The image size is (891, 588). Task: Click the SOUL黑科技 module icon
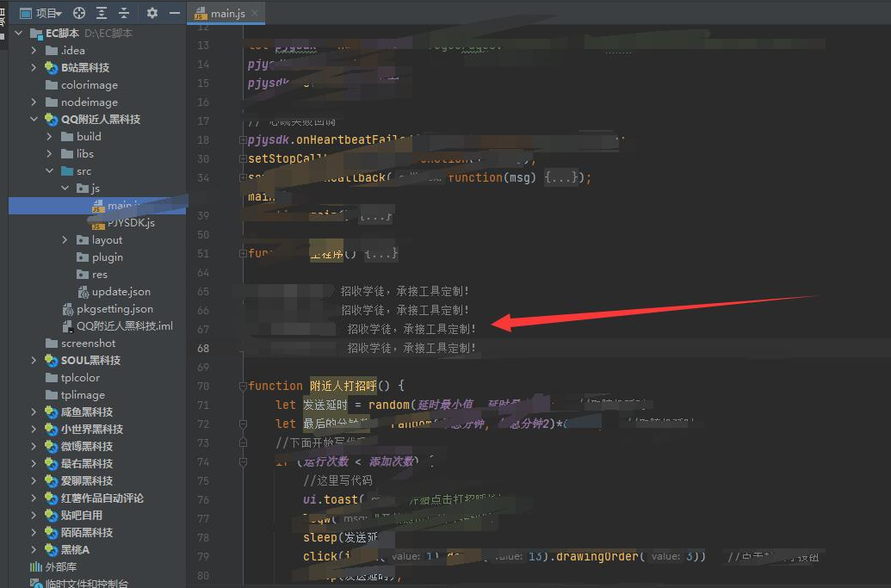click(x=51, y=360)
